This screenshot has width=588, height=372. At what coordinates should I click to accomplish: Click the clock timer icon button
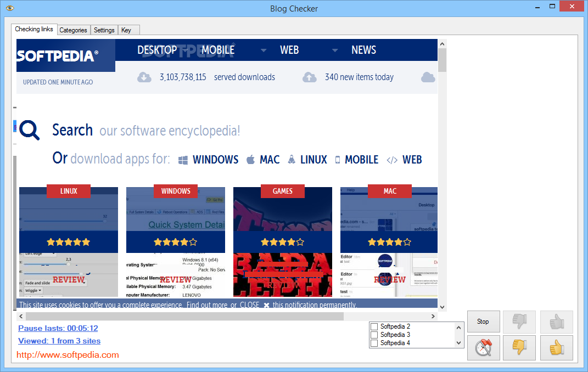[483, 347]
